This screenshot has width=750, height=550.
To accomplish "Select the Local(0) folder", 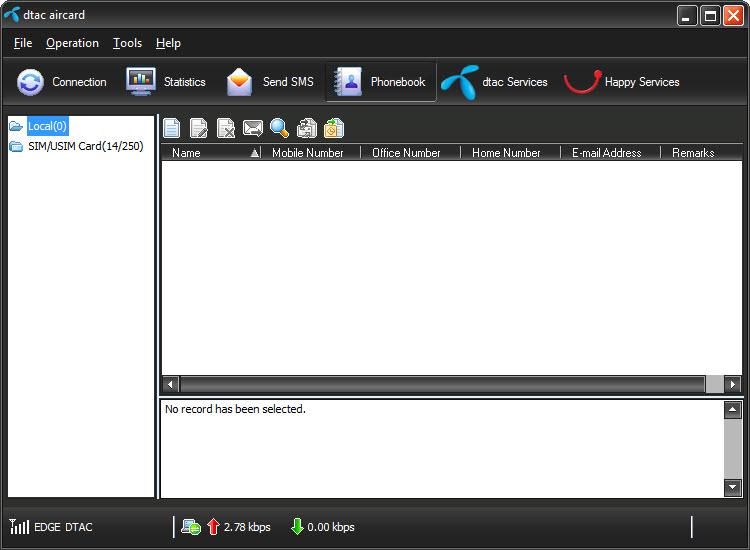I will [47, 126].
